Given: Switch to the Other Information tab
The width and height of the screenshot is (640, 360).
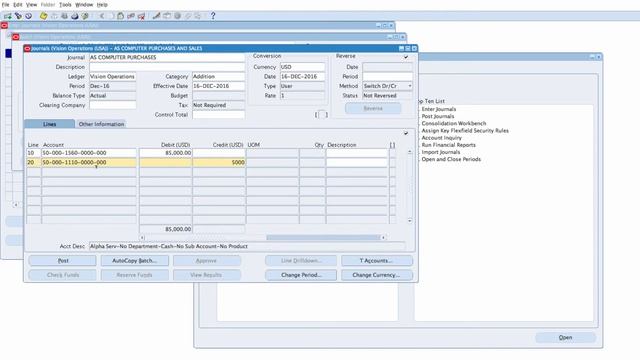Looking at the screenshot, I should point(101,124).
